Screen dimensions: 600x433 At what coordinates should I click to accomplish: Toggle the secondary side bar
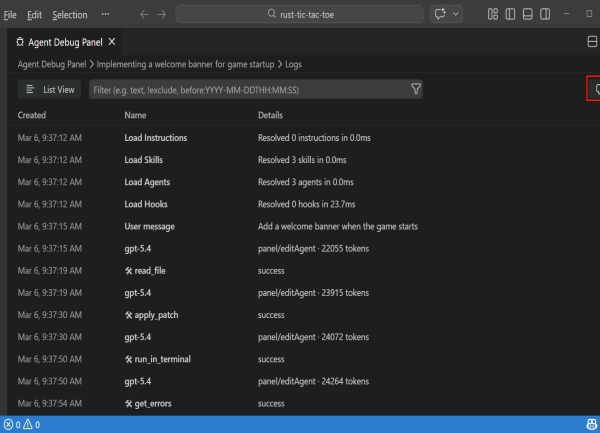545,15
